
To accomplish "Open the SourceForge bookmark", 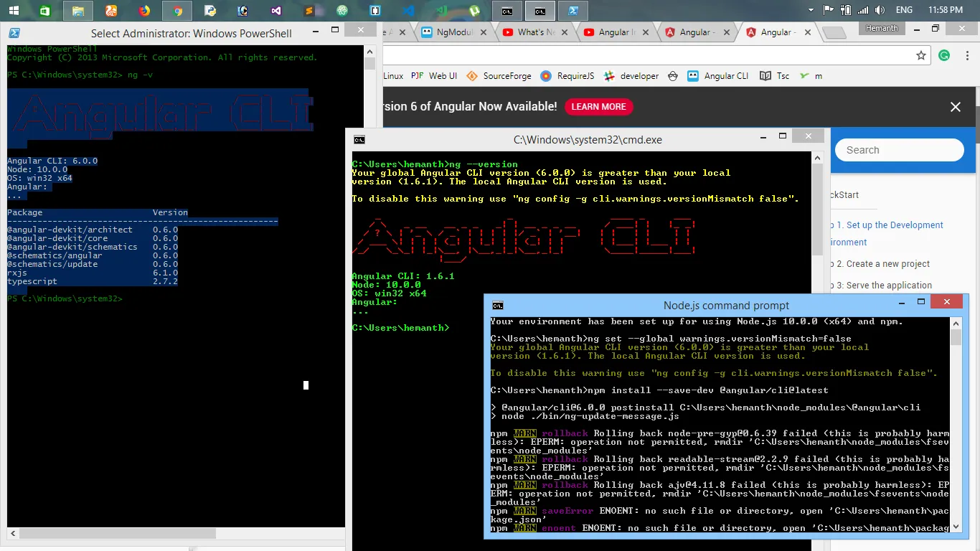I will (499, 76).
